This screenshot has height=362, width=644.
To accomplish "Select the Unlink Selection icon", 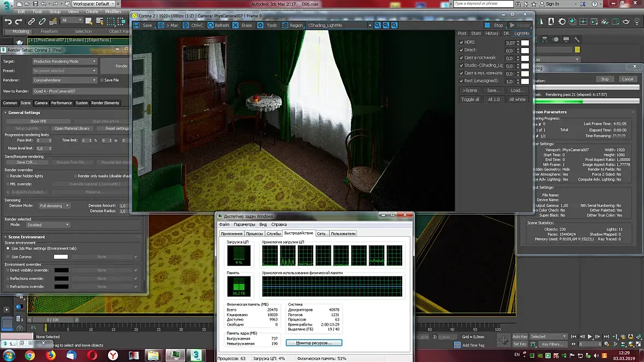I will (43, 21).
